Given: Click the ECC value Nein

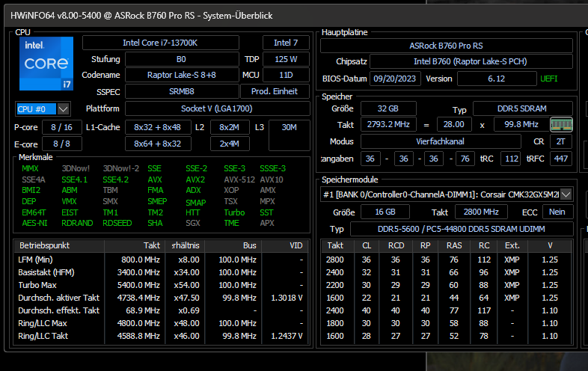Looking at the screenshot, I should pyautogui.click(x=557, y=212).
